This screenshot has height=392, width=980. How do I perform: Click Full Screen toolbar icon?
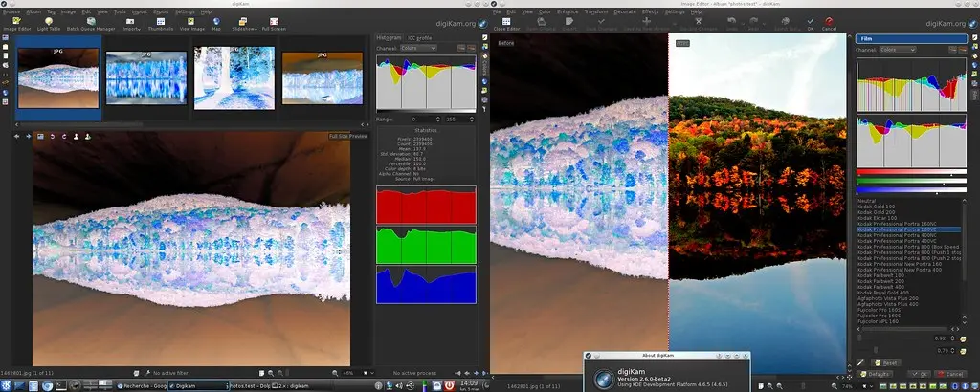coord(275,23)
